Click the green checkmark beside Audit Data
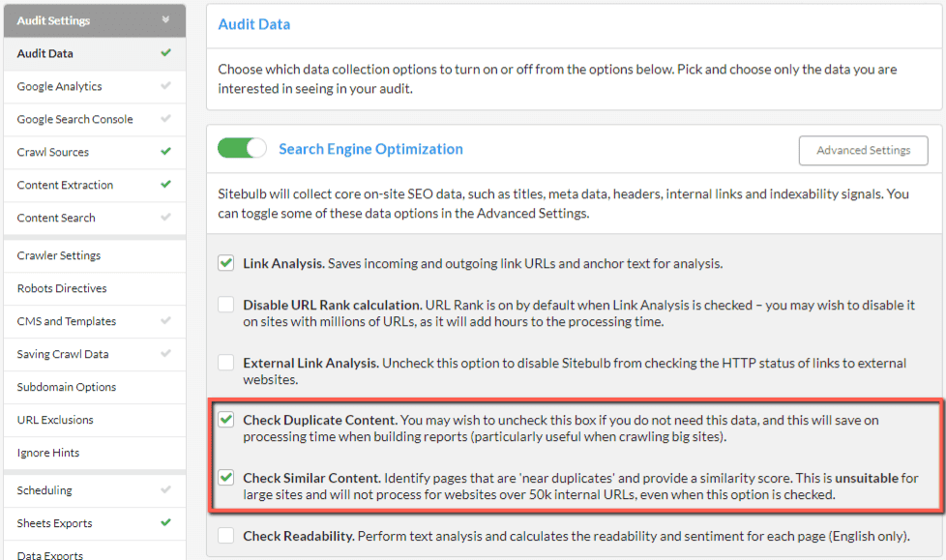The image size is (946, 560). coord(166,53)
